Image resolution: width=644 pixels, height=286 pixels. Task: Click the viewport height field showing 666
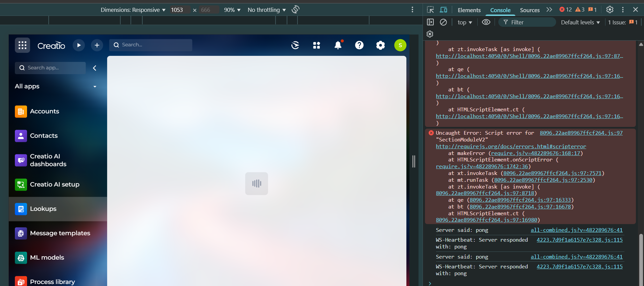tap(209, 10)
